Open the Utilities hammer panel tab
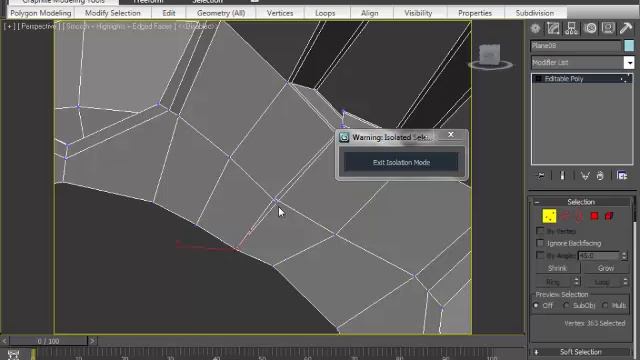Viewport: 640px width, 360px height. click(x=626, y=28)
